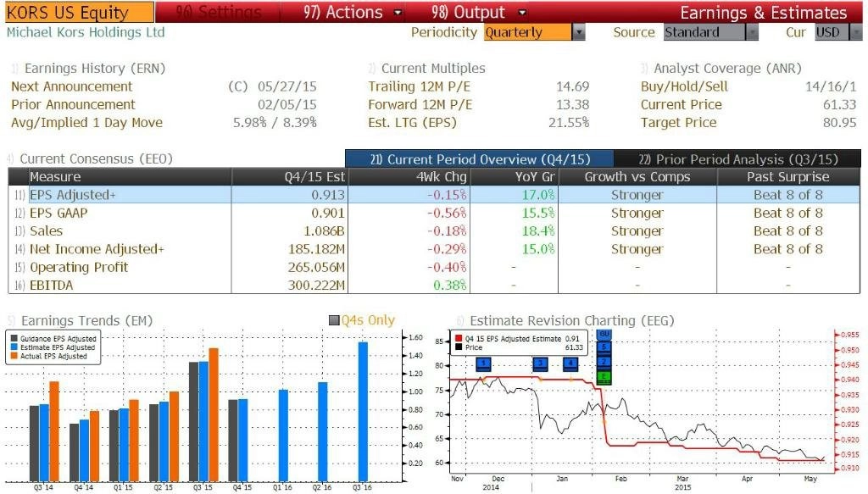Click the Past Surprise column header
This screenshot has height=494, width=868.
tap(787, 177)
